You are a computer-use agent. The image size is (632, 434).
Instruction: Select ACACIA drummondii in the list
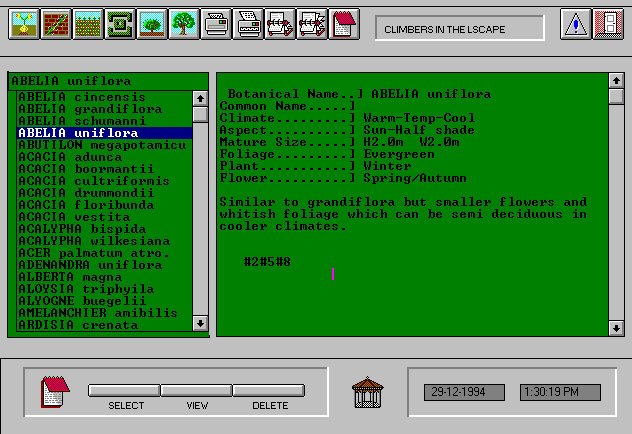point(104,193)
